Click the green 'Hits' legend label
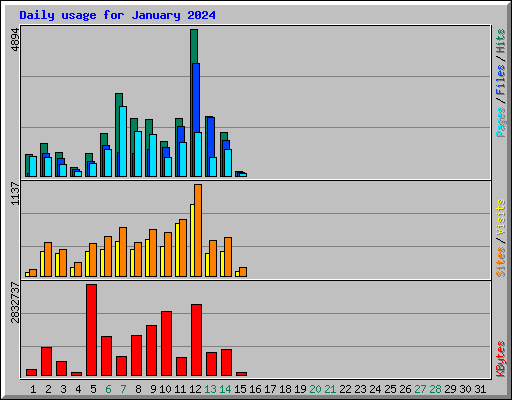This screenshot has width=512, height=400. click(x=501, y=41)
